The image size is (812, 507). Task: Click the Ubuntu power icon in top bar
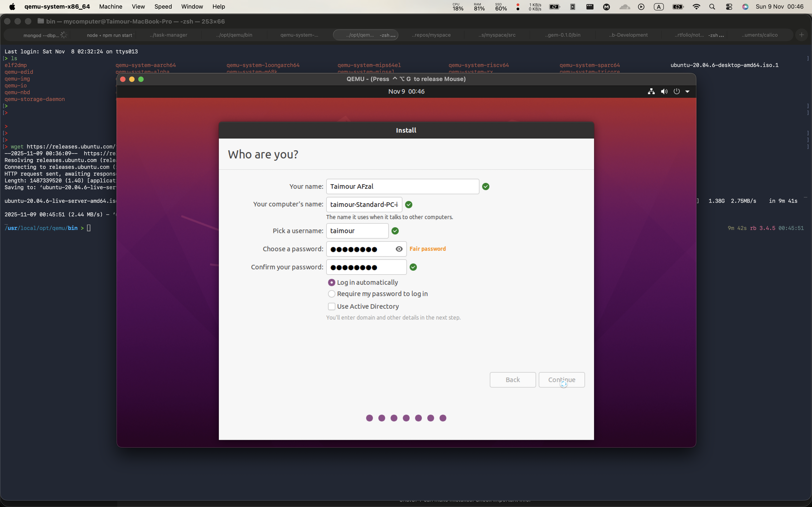(x=677, y=91)
